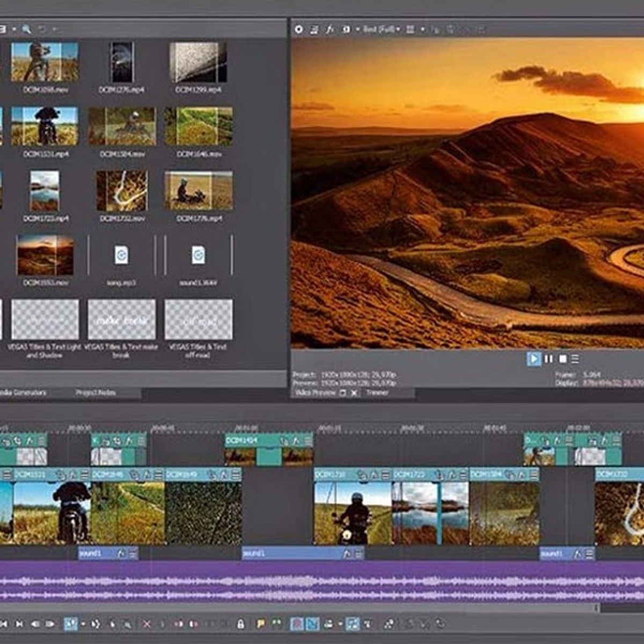Viewport: 644px width, 644px height.
Task: Stop the video preview playback
Action: (562, 358)
